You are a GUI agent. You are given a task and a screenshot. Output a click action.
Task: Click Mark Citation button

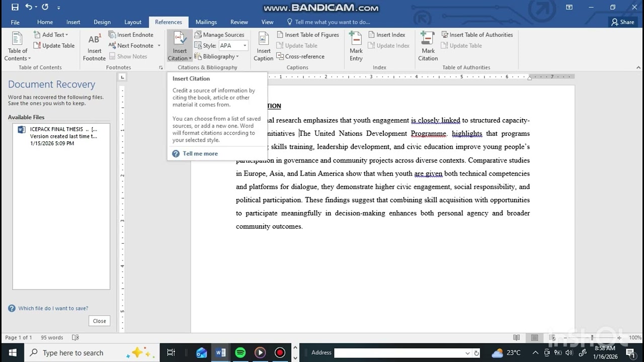(x=428, y=46)
